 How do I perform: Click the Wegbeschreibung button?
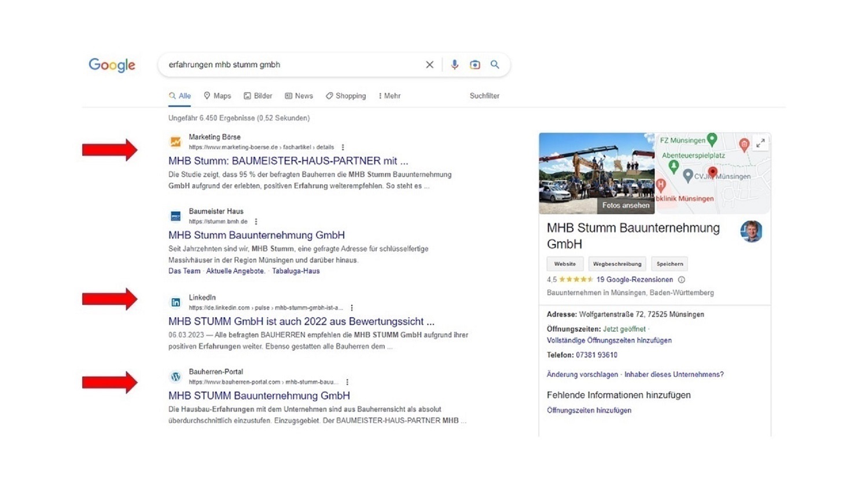617,264
